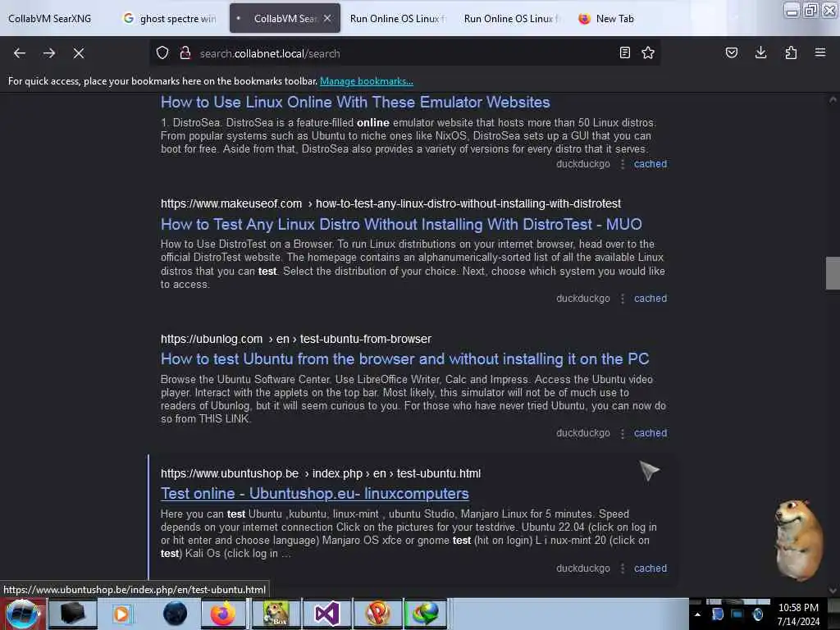Image resolution: width=840 pixels, height=630 pixels.
Task: Open the dark globe taskbar icon
Action: 175,614
